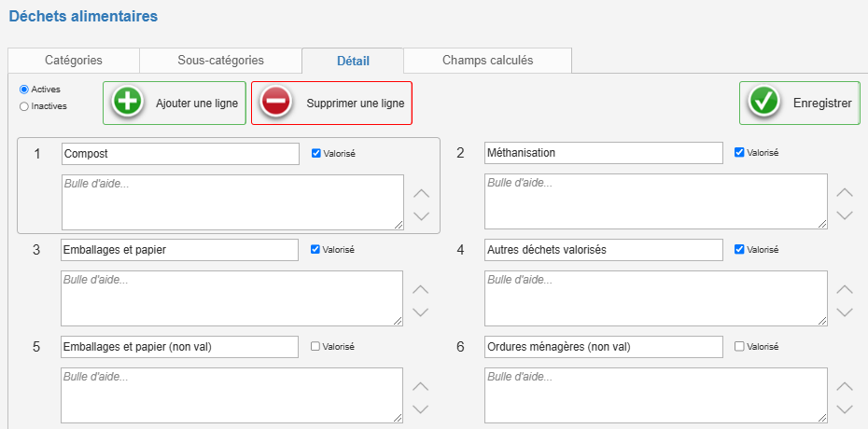Check Valorisé for Ordures ménagères (non val)
Image resolution: width=868 pixels, height=429 pixels.
[x=739, y=347]
